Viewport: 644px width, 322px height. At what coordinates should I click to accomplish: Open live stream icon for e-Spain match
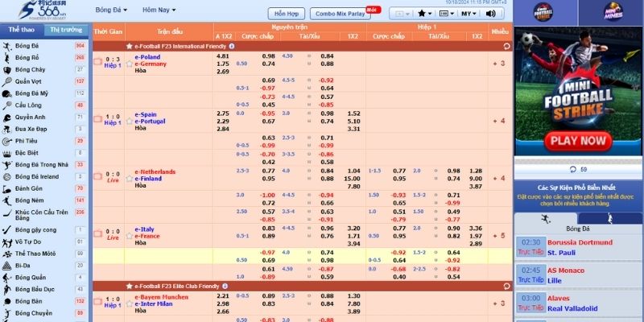(97, 119)
